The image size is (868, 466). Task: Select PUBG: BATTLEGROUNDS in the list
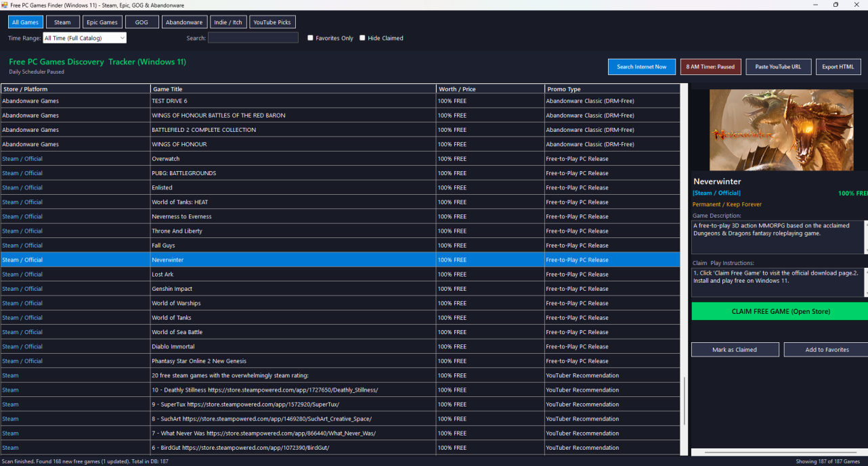click(340, 173)
